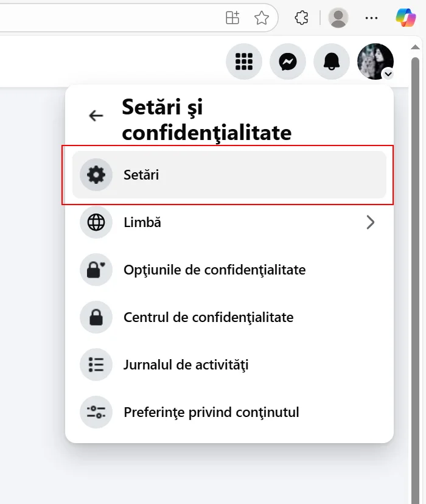
Task: Open the Facebook nine-dot menu grid
Action: pos(244,61)
